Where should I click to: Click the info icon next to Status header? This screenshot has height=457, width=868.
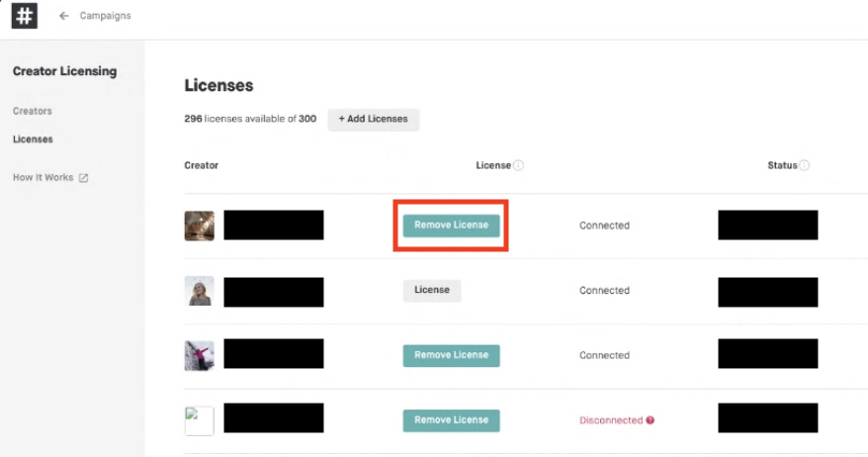[x=804, y=165]
